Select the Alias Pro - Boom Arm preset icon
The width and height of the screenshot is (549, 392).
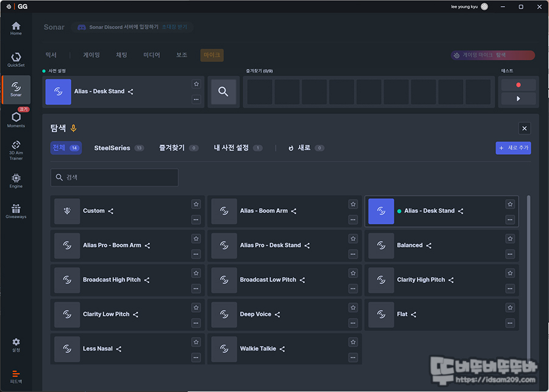tap(67, 246)
